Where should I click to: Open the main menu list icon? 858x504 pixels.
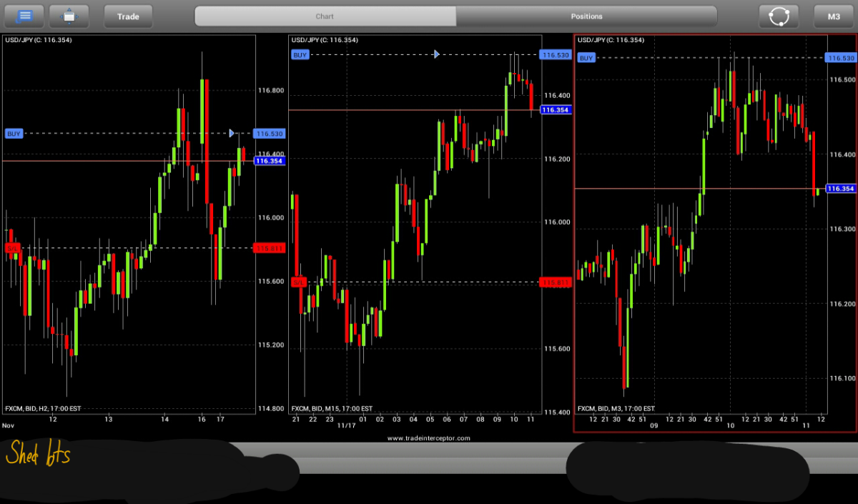pos(24,16)
